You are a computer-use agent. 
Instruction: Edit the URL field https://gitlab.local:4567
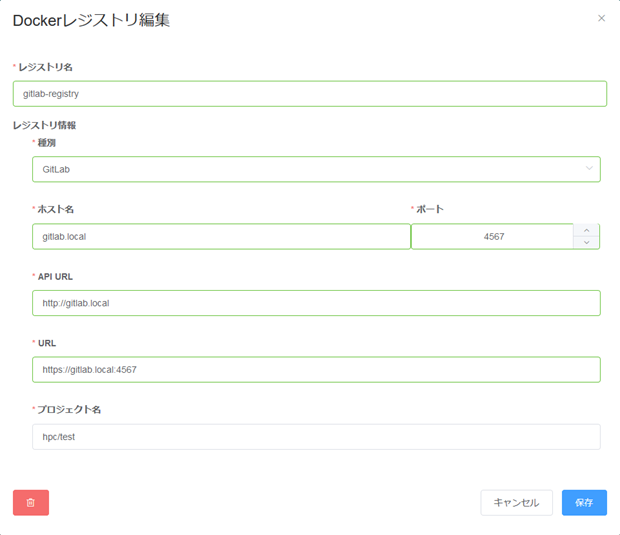tap(316, 370)
